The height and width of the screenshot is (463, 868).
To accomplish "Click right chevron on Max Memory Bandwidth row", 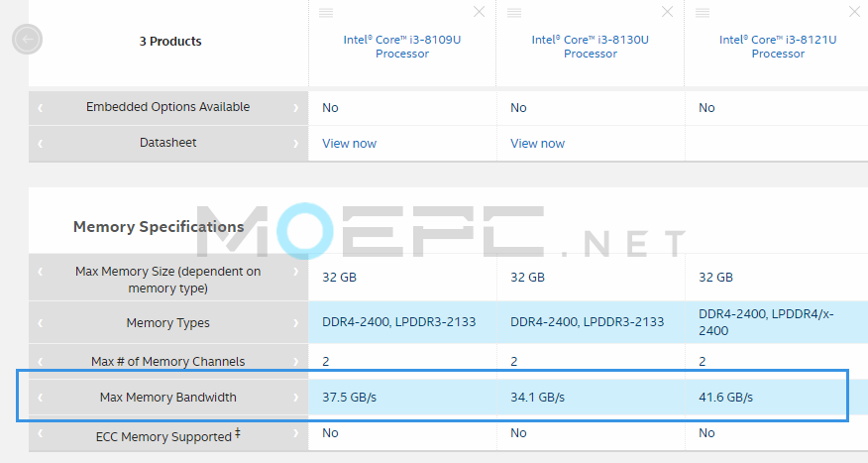I will 295,398.
